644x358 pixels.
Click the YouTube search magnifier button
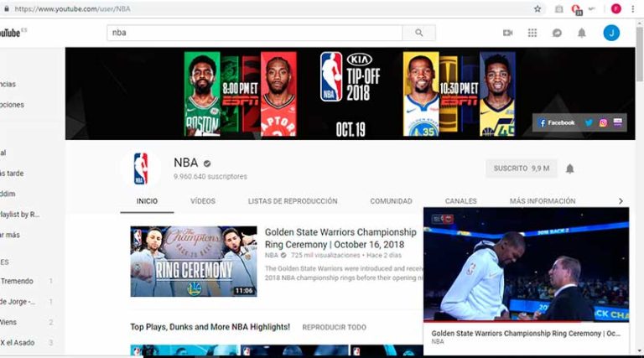[x=419, y=33]
